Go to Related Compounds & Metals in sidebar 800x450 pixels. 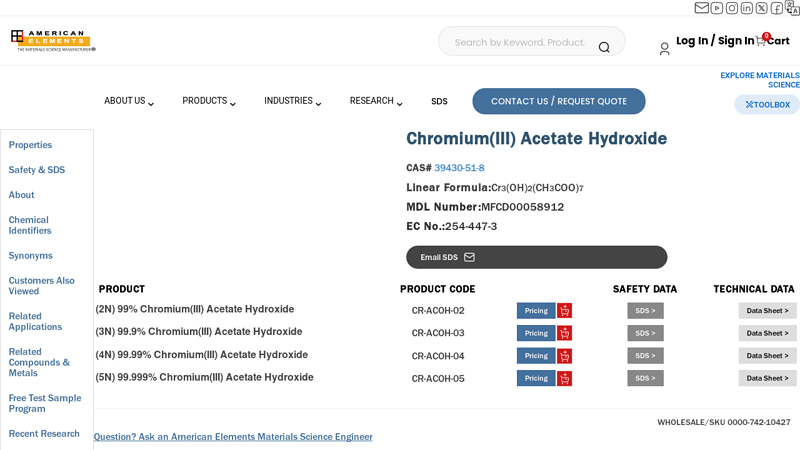tap(39, 362)
